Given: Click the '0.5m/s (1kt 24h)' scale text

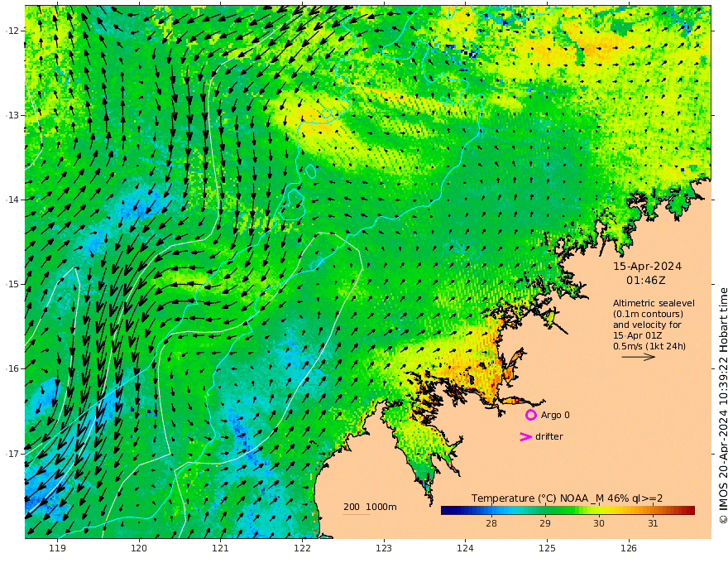Looking at the screenshot, I should point(649,346).
